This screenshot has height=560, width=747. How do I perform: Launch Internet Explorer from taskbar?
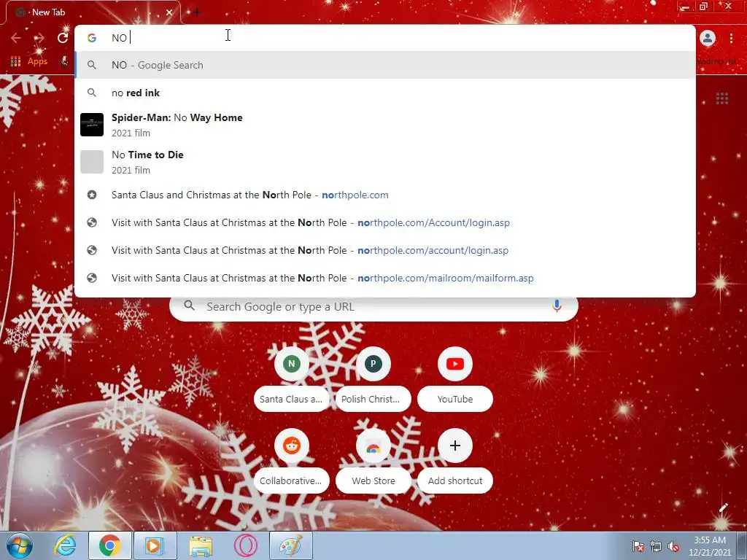click(65, 545)
